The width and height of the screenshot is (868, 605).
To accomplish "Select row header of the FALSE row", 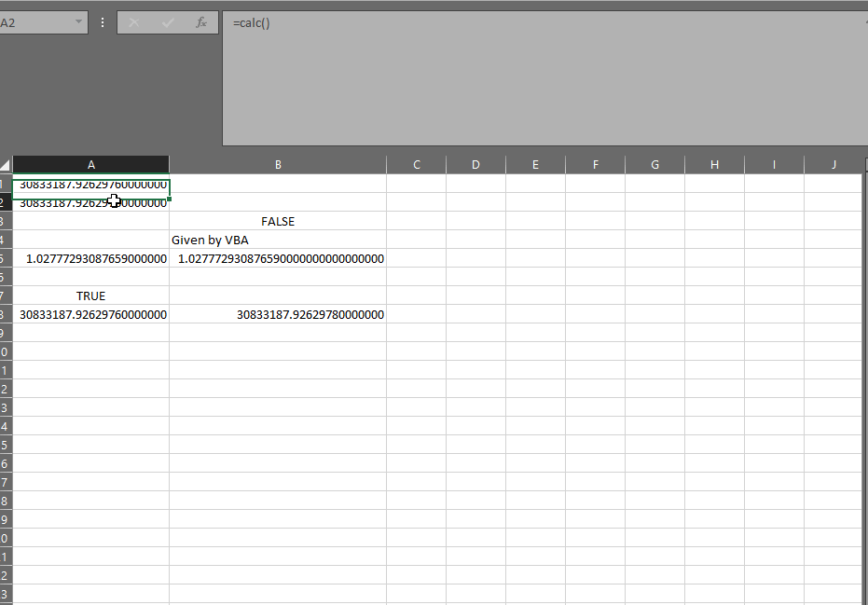I will pos(6,221).
